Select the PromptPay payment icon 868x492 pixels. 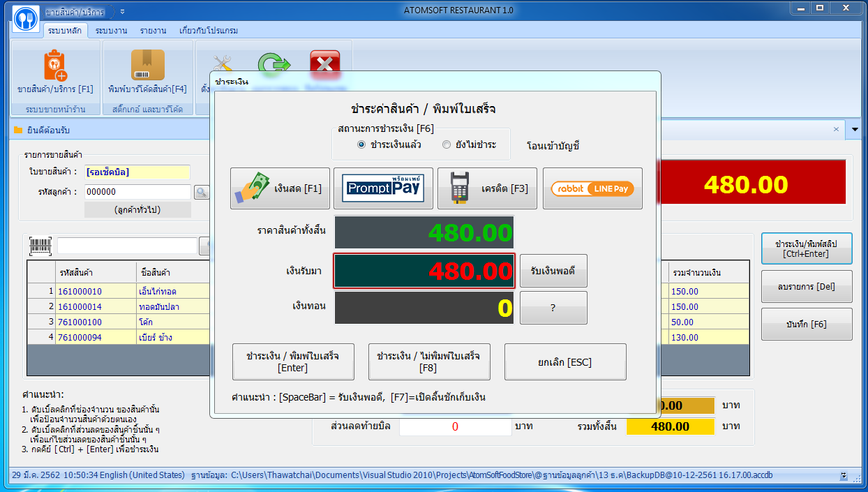383,188
